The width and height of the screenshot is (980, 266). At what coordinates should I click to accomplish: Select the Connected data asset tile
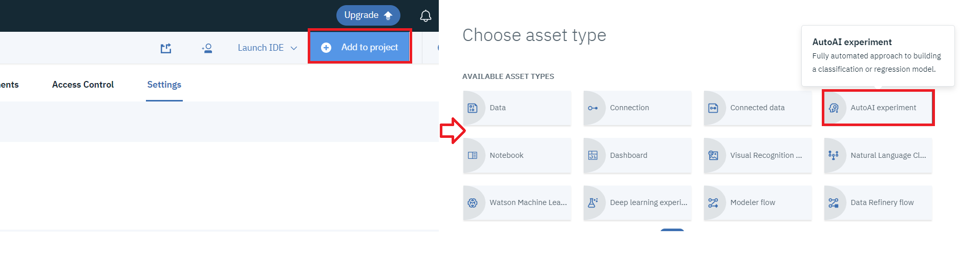coord(758,108)
